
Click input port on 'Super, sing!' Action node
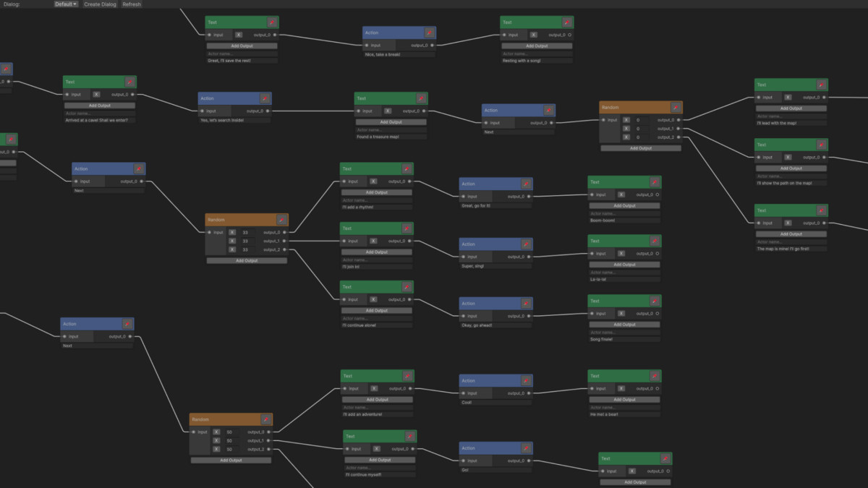click(464, 257)
